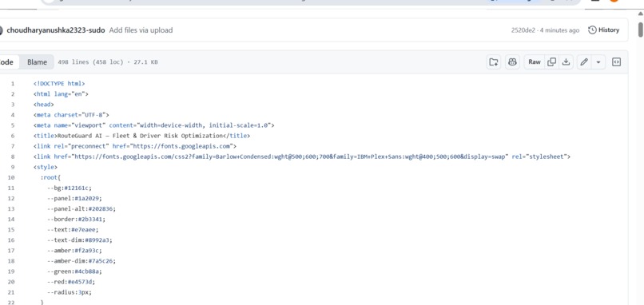Click the :root{ selector line
Image resolution: width=644 pixels, height=305 pixels.
tap(50, 177)
